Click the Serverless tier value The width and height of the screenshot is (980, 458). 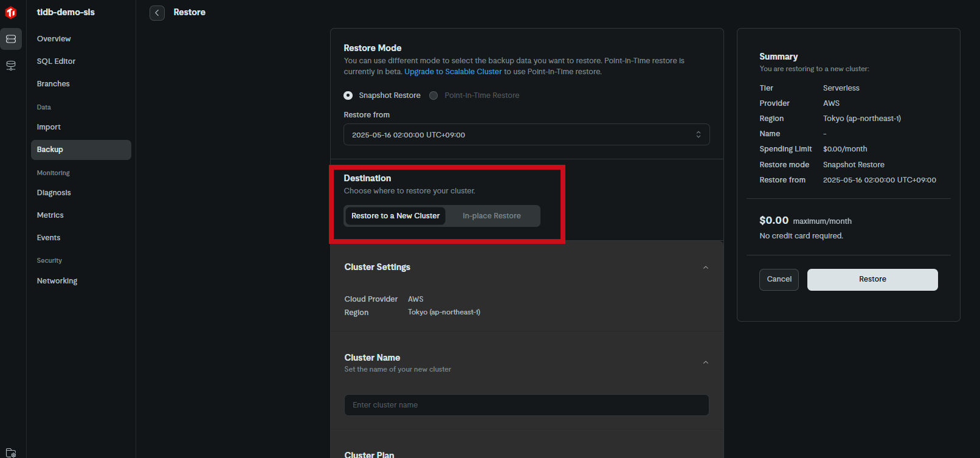coord(841,88)
